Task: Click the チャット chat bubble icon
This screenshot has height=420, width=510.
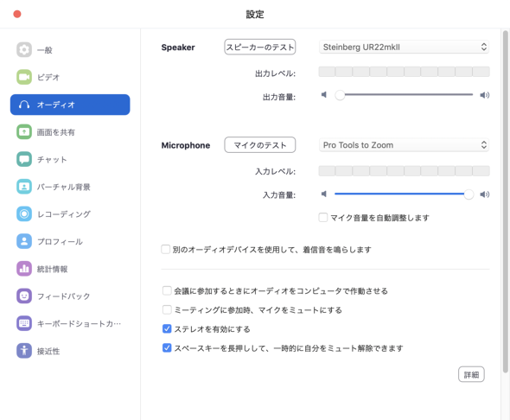Action: 24,159
